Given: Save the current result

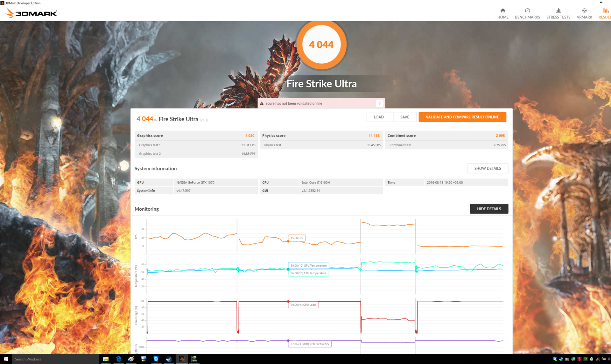Looking at the screenshot, I should [404, 117].
